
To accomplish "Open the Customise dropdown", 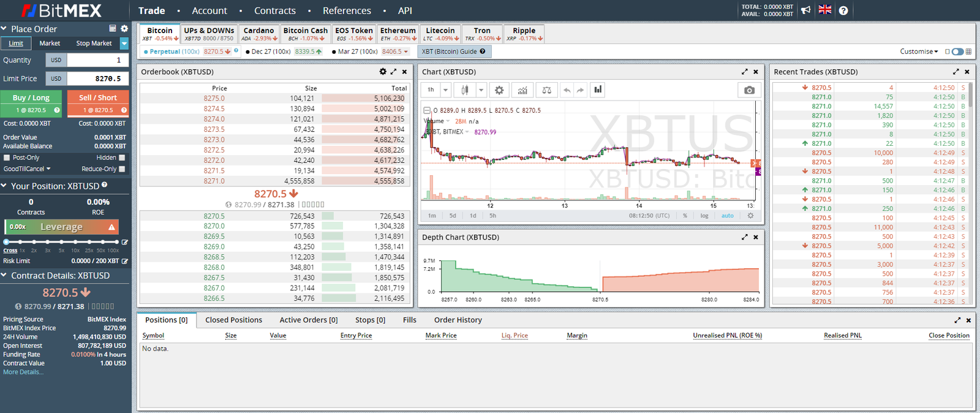I will [919, 51].
